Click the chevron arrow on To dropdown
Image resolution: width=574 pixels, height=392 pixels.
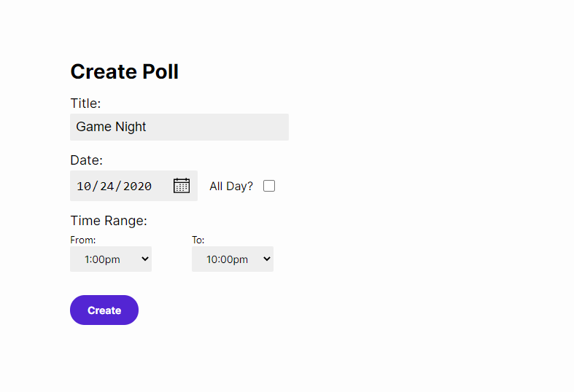(x=267, y=259)
